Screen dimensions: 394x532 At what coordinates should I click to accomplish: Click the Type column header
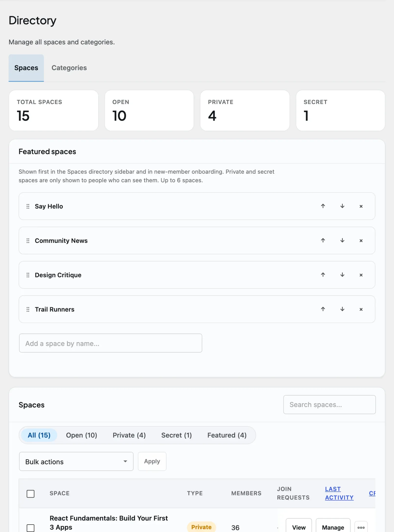pos(195,493)
